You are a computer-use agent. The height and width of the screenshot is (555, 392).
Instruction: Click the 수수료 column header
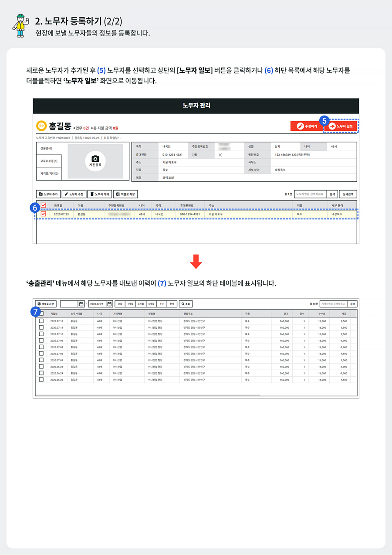(x=323, y=313)
